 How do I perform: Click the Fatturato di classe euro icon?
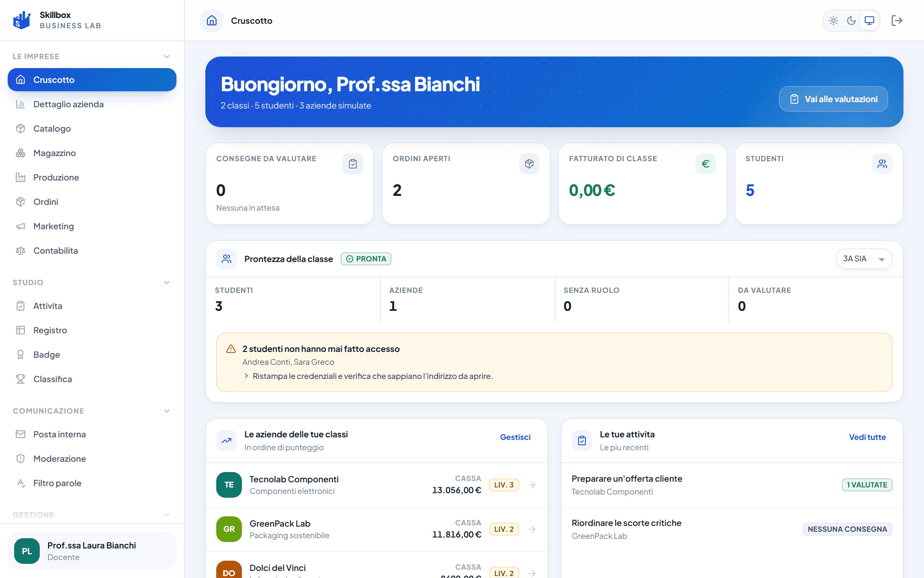[706, 164]
